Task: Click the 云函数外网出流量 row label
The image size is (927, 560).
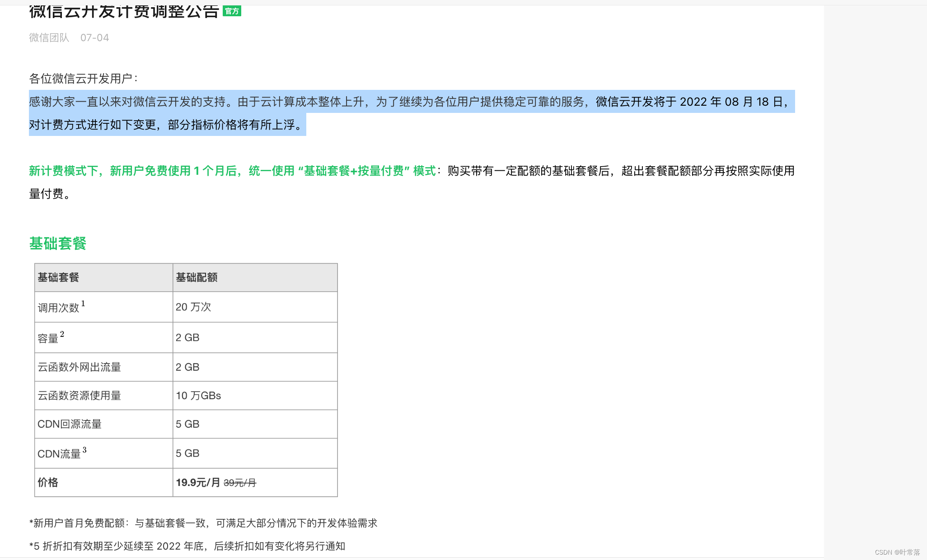Action: [x=79, y=367]
